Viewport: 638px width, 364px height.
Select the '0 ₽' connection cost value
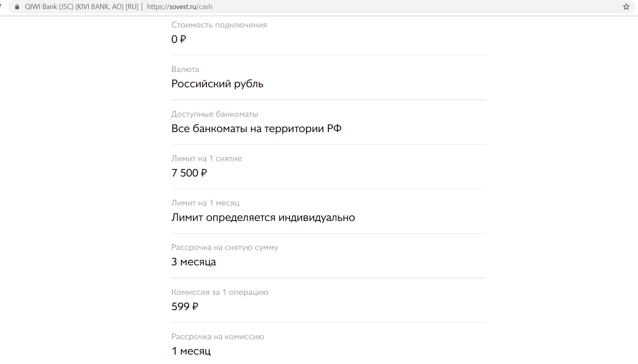pos(179,39)
